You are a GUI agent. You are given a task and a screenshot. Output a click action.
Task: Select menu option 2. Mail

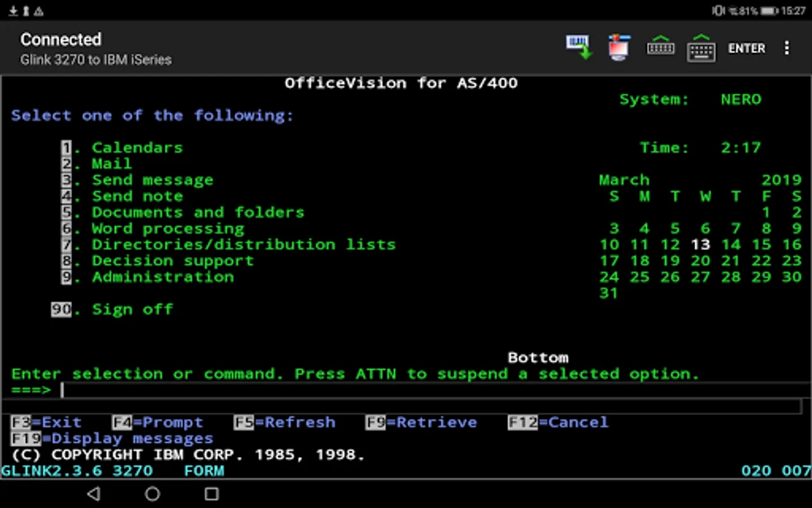click(x=96, y=164)
